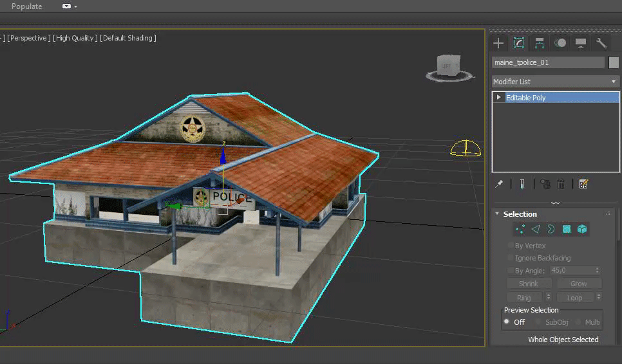Screen dimensions: 622x364
Task: Click the object color swatch
Action: (614, 62)
